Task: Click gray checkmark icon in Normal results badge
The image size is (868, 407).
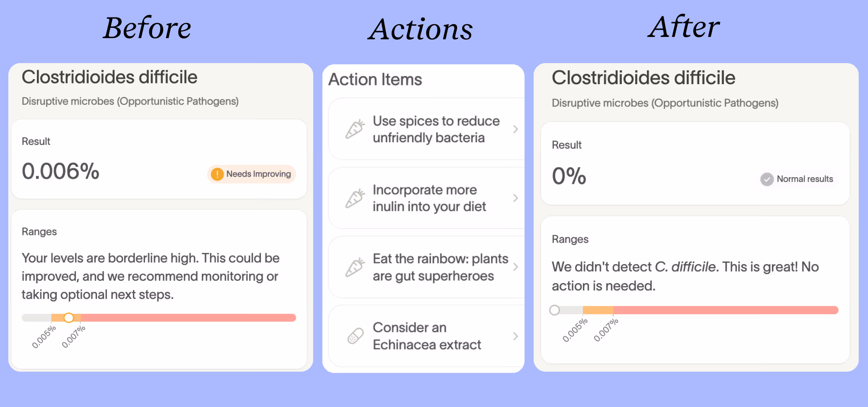Action: pyautogui.click(x=767, y=179)
